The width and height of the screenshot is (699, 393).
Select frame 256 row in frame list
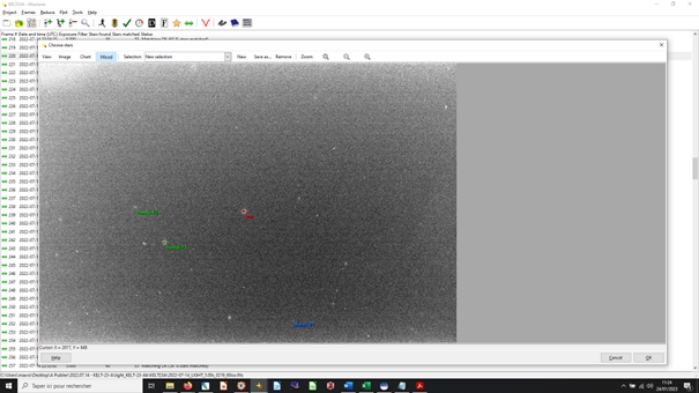click(19, 357)
